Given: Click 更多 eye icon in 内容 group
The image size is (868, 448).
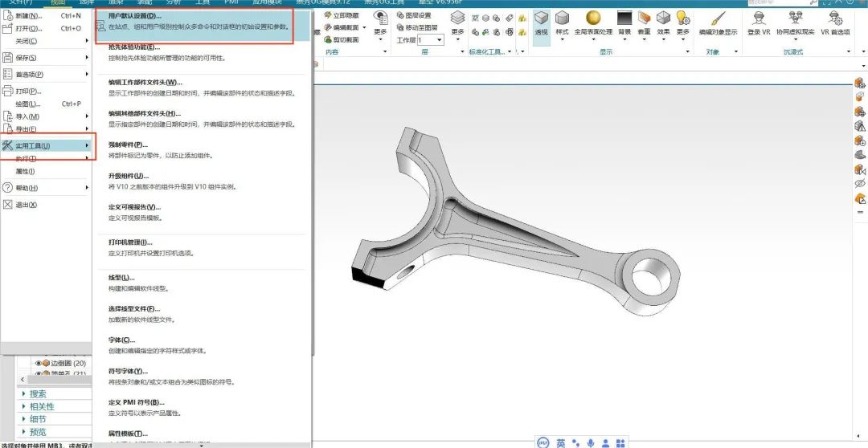Looking at the screenshot, I should [380, 18].
